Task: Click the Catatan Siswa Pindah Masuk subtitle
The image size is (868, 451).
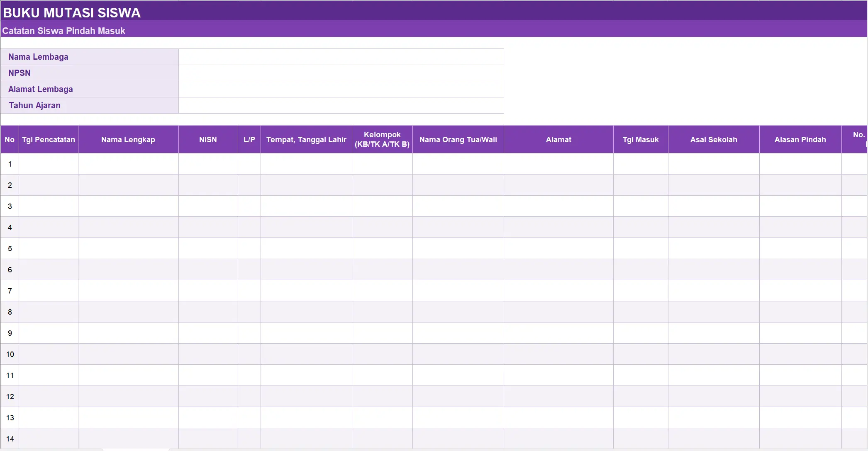Action: click(x=63, y=31)
